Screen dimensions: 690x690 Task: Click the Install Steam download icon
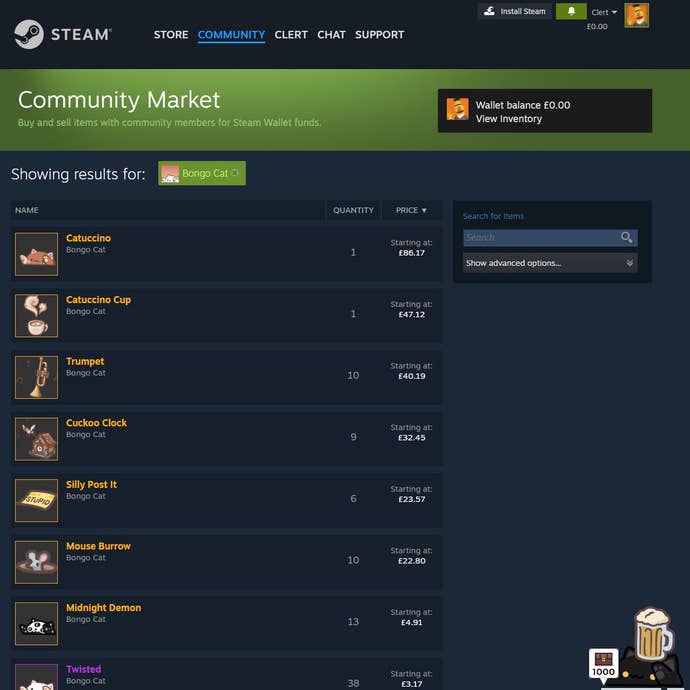(x=489, y=11)
